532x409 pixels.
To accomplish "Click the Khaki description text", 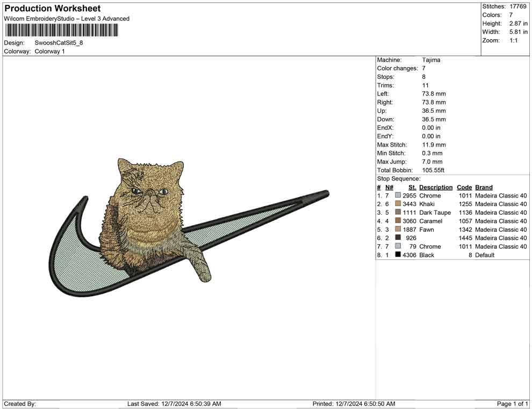I will (427, 204).
